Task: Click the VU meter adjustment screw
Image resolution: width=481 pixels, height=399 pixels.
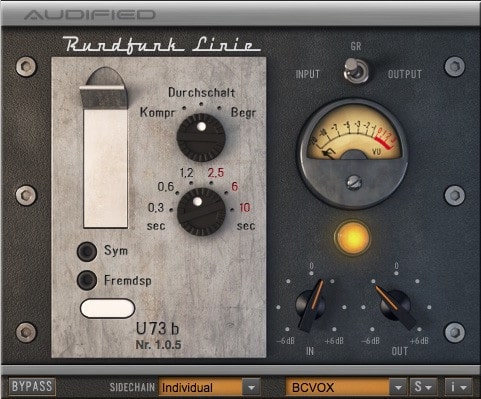Action: pyautogui.click(x=354, y=182)
